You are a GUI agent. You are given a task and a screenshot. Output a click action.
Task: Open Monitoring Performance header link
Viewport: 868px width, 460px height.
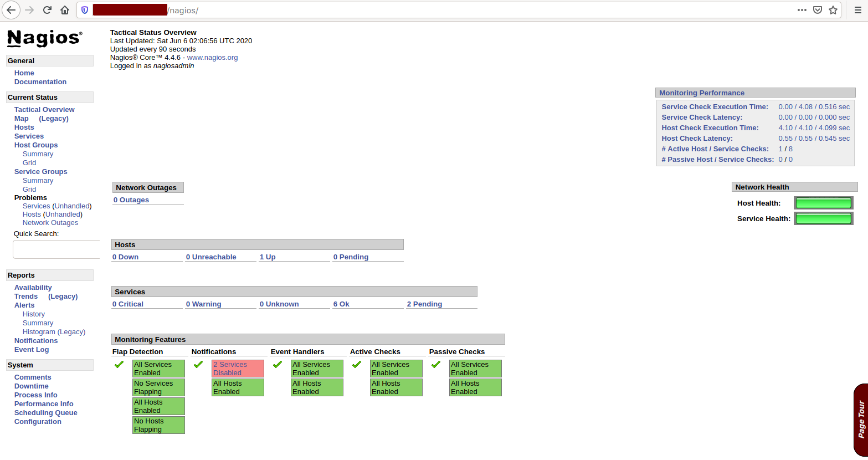[702, 93]
